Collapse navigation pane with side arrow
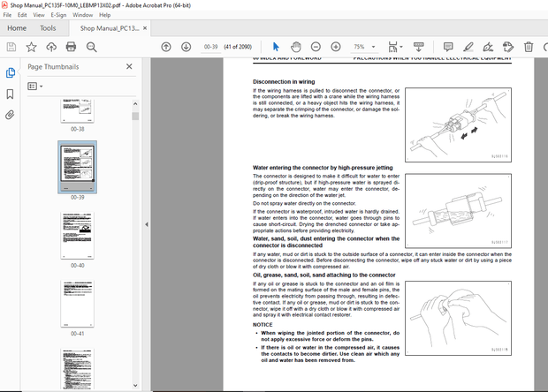This screenshot has width=548, height=392. [147, 224]
